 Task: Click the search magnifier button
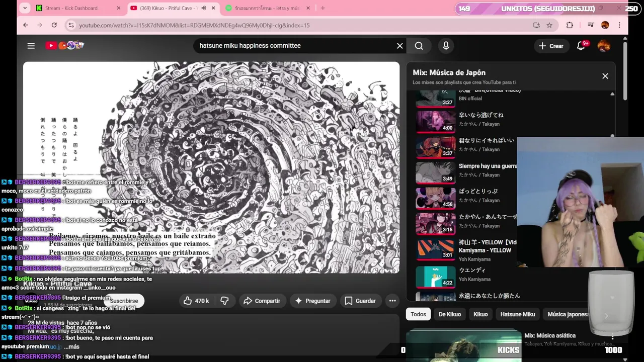[419, 46]
